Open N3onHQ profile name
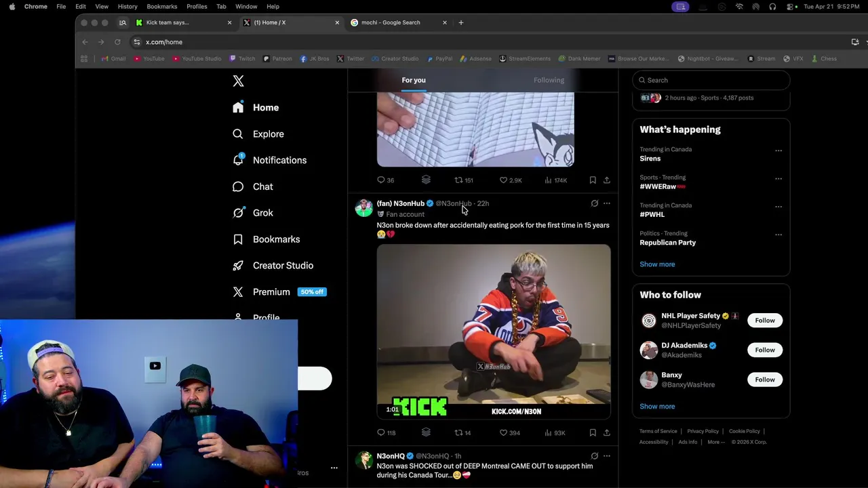The width and height of the screenshot is (868, 488). pyautogui.click(x=391, y=456)
